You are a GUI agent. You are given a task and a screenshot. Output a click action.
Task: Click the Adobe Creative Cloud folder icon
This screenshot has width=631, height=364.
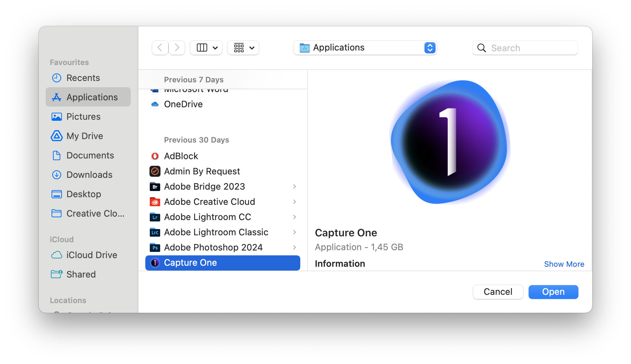click(155, 202)
